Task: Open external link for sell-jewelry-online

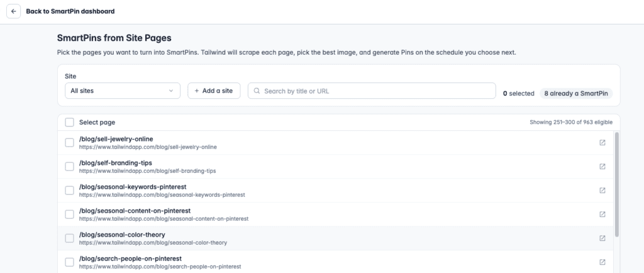Action: pos(602,142)
